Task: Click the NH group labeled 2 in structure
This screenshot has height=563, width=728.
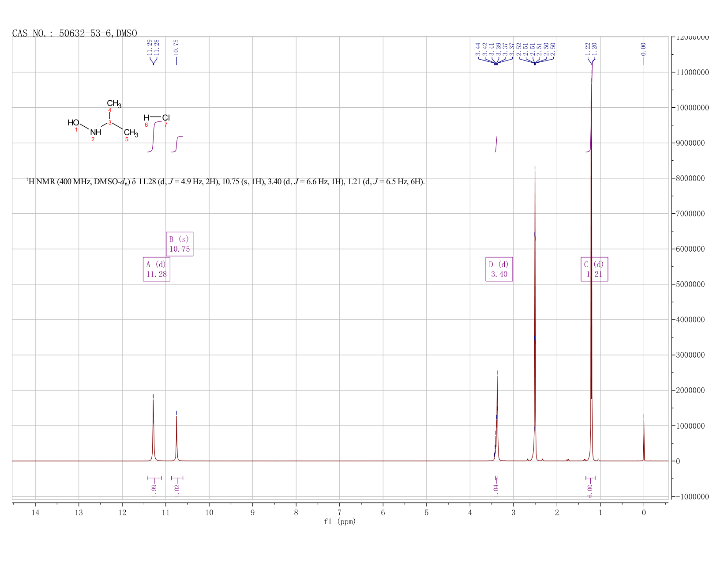Action: (95, 132)
